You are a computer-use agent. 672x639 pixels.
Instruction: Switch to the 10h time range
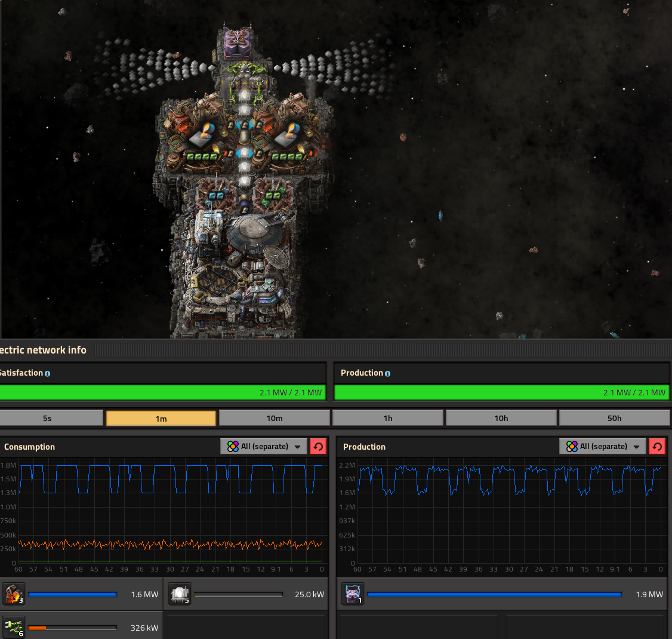[x=501, y=418]
